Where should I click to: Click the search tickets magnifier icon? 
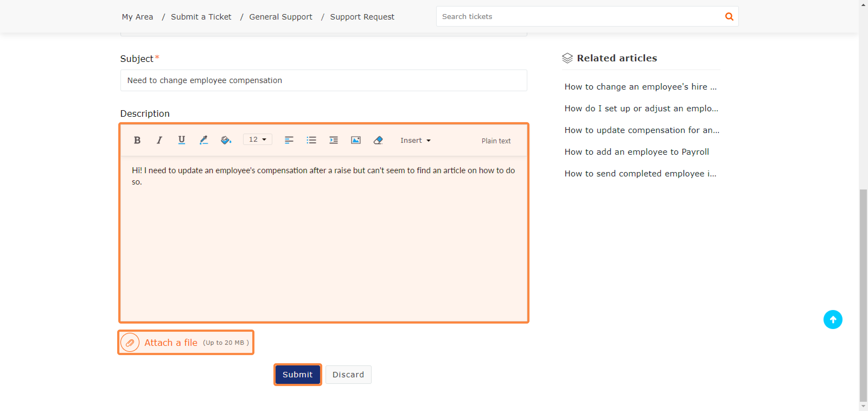(x=729, y=16)
